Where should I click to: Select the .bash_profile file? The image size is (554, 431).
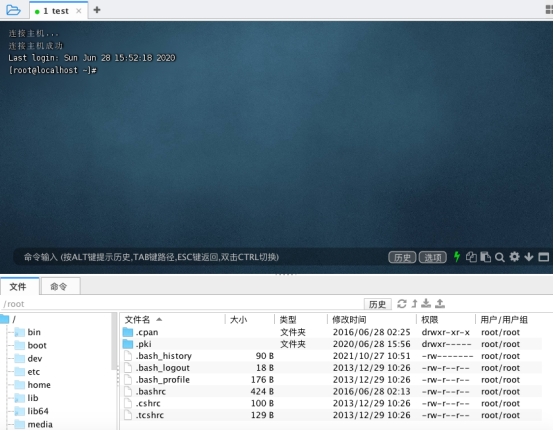click(x=331, y=380)
